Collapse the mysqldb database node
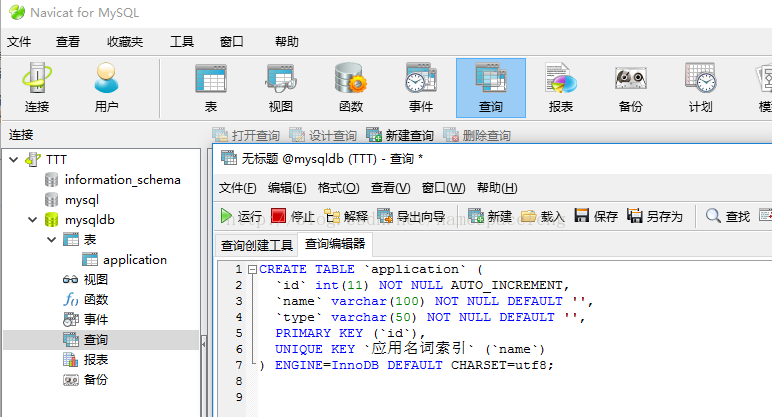772x417 pixels. 32,220
